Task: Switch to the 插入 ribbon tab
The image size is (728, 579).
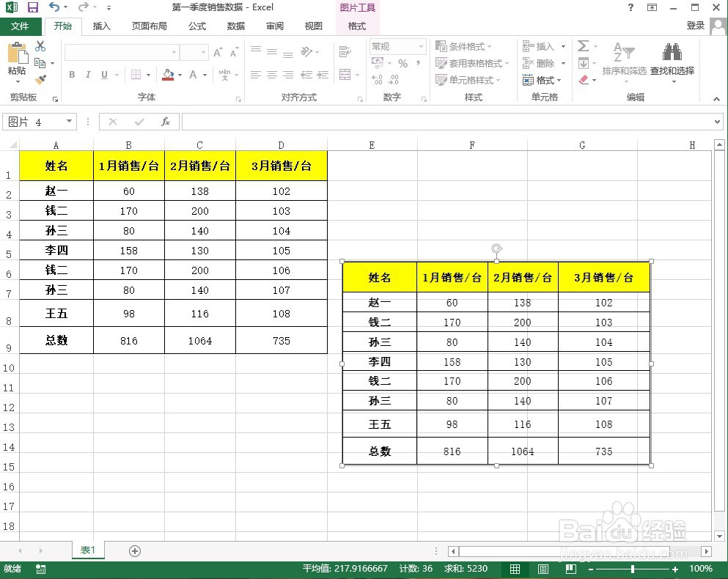Action: 101,26
